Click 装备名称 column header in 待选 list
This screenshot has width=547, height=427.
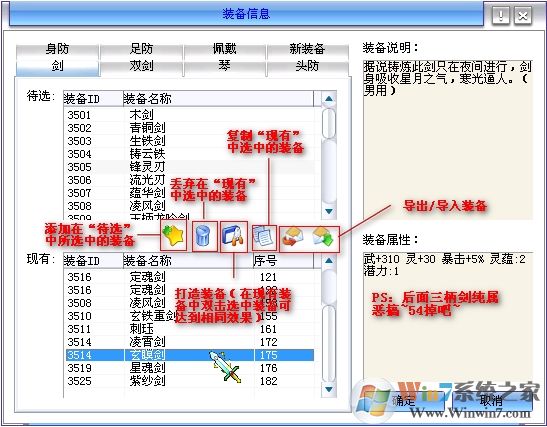click(218, 99)
